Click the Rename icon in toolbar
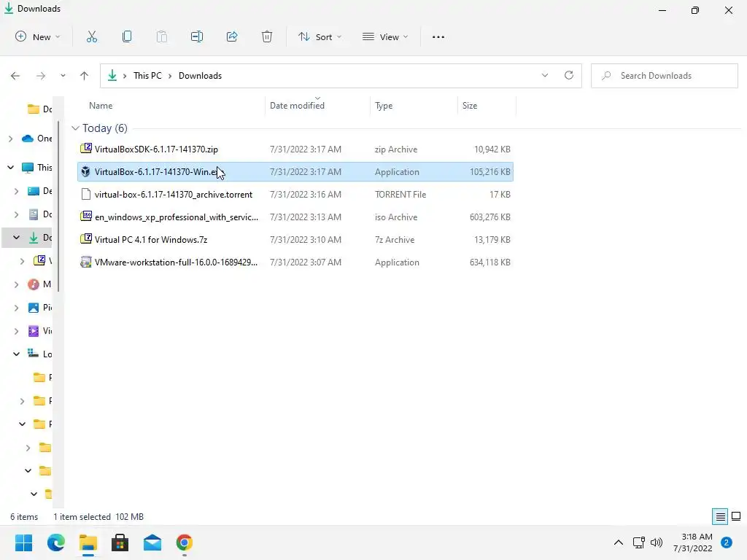The width and height of the screenshot is (747, 560). coord(197,36)
